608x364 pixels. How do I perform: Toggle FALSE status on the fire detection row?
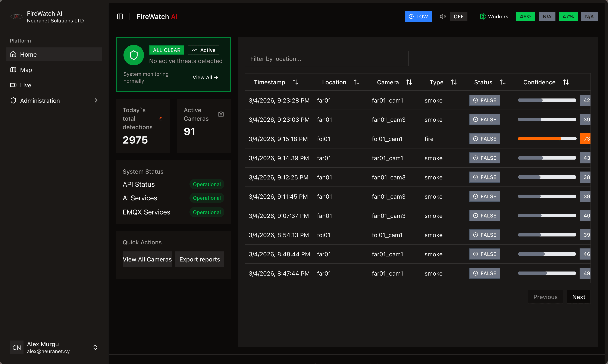pos(484,139)
